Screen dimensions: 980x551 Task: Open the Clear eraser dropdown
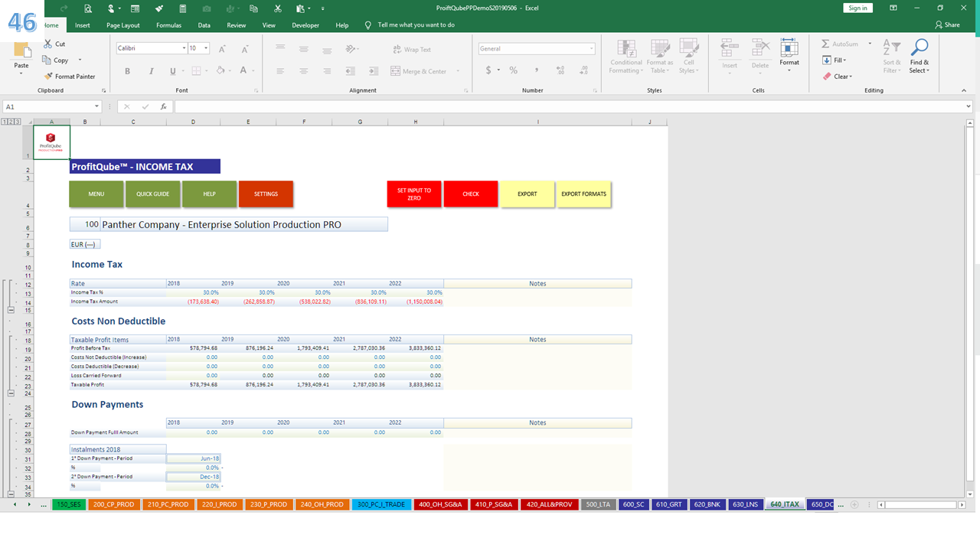(x=837, y=77)
